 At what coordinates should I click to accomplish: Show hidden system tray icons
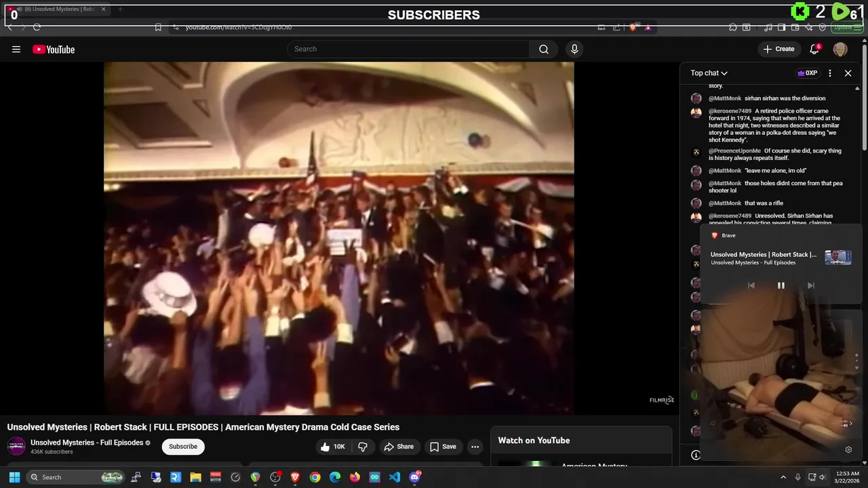pos(783,477)
